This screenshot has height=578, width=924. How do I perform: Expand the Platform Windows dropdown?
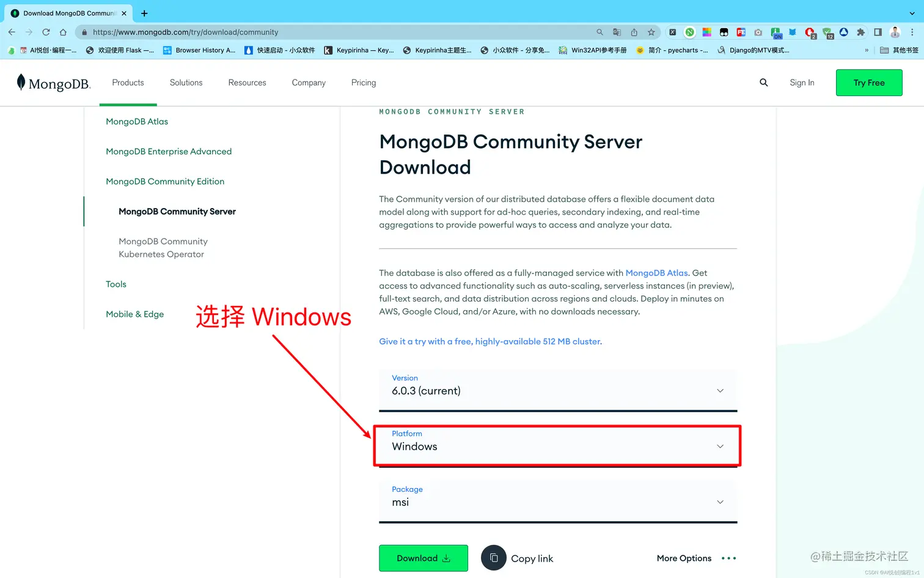coord(558,446)
